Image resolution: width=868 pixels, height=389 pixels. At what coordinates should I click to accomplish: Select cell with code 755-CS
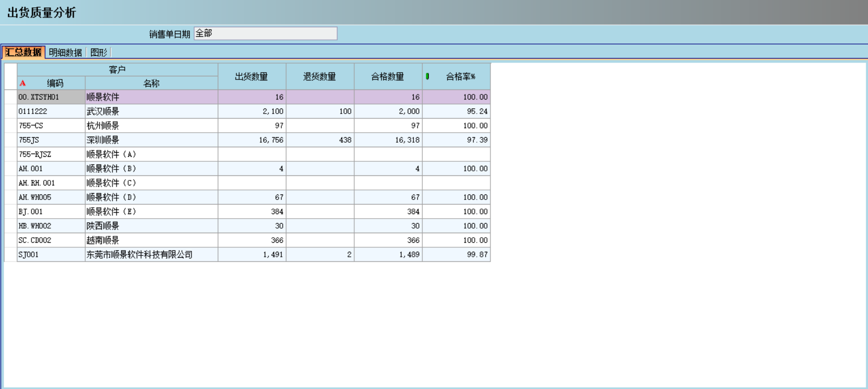[51, 125]
